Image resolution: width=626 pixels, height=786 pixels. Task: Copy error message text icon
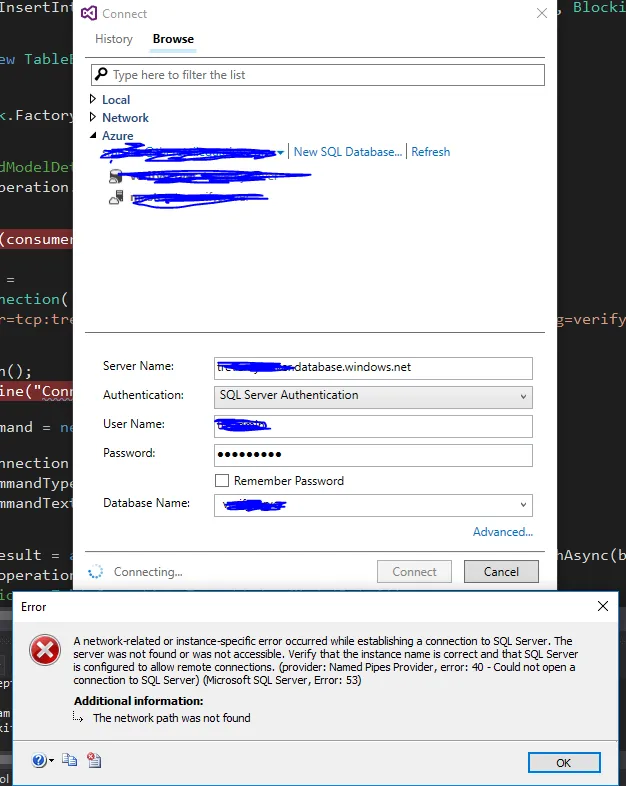pos(69,760)
